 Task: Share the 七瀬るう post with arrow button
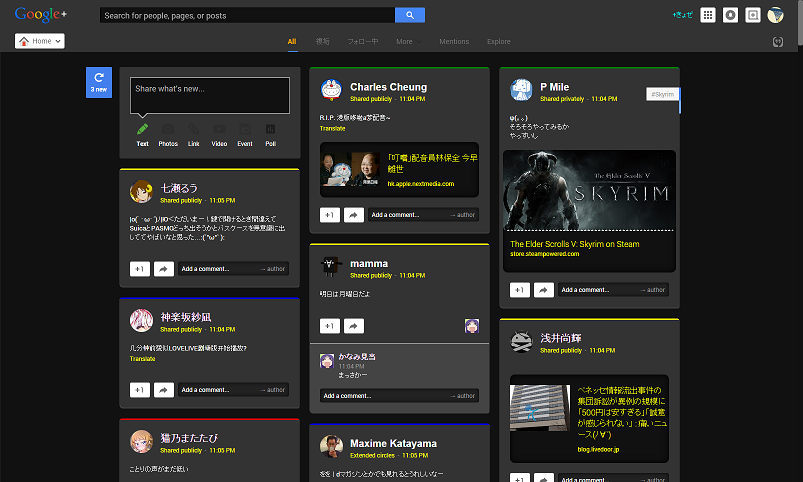pyautogui.click(x=163, y=268)
